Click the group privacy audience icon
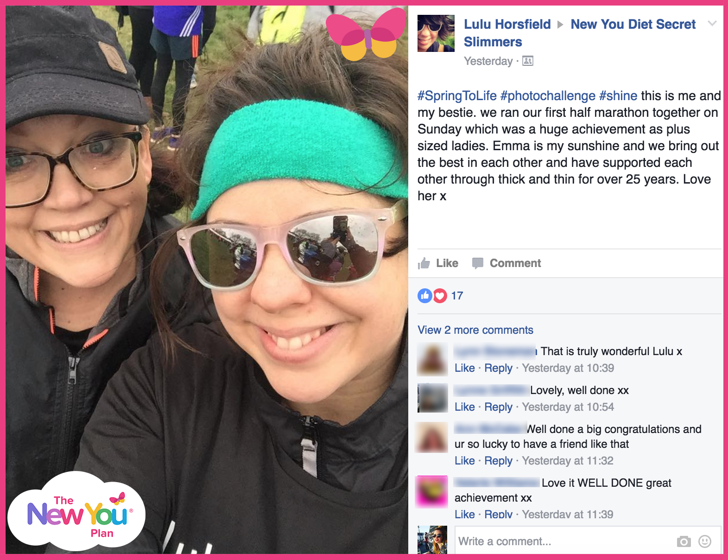 coord(528,61)
